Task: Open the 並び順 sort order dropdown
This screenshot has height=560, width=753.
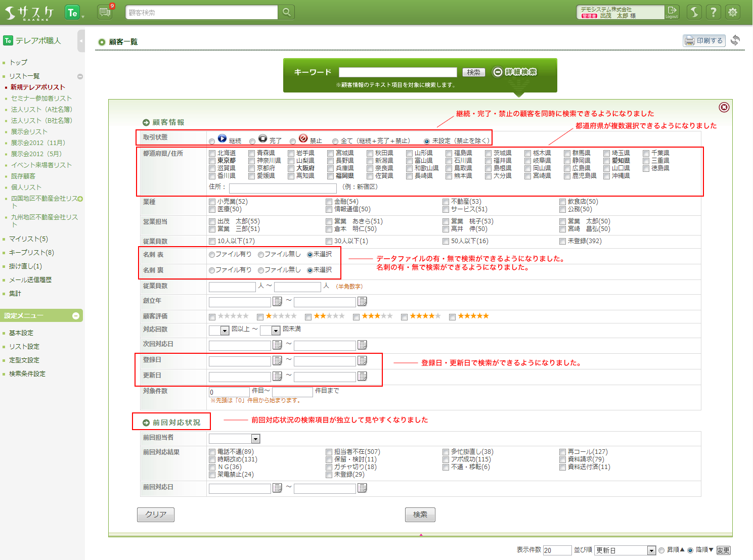Action: (x=651, y=550)
